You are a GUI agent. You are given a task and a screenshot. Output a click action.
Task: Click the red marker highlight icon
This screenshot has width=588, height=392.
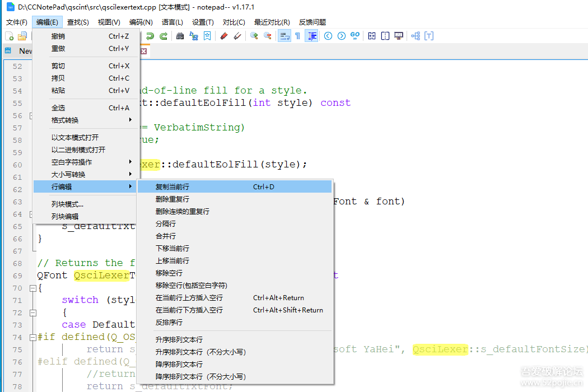pos(224,36)
